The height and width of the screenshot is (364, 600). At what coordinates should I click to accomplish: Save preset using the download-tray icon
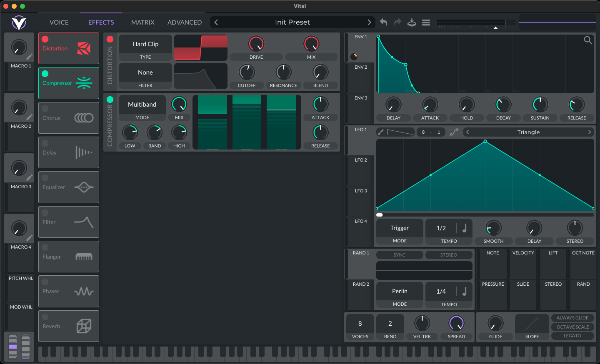[x=412, y=22]
